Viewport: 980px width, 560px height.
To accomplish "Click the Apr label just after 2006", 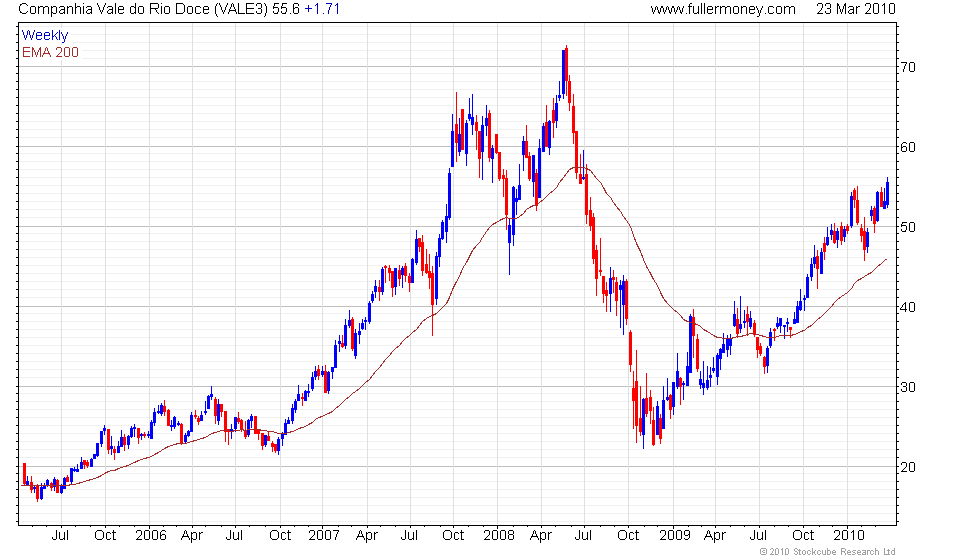I will [x=192, y=536].
